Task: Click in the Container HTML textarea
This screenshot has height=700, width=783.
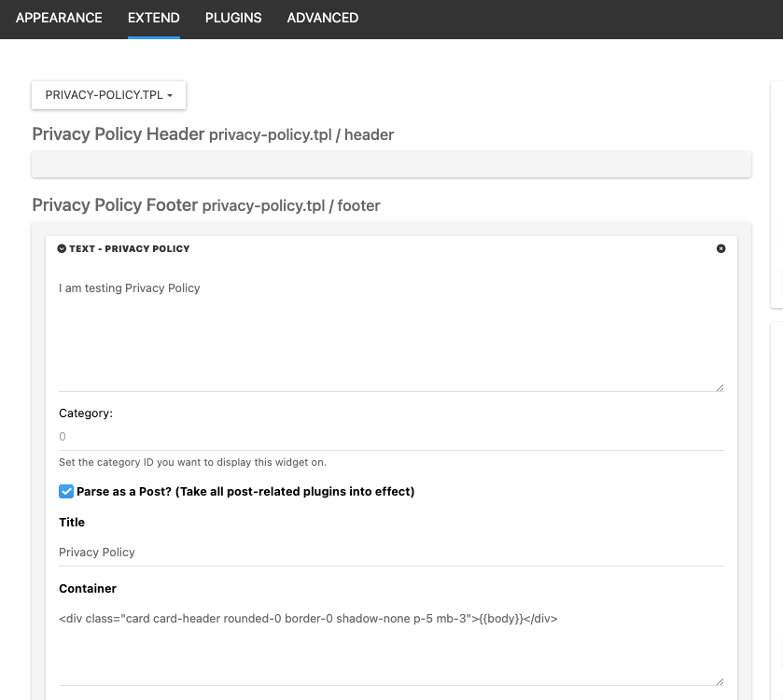Action: pyautogui.click(x=390, y=644)
